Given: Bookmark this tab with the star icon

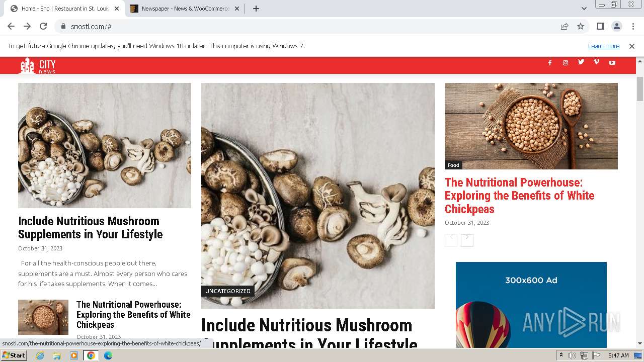Looking at the screenshot, I should point(581,26).
